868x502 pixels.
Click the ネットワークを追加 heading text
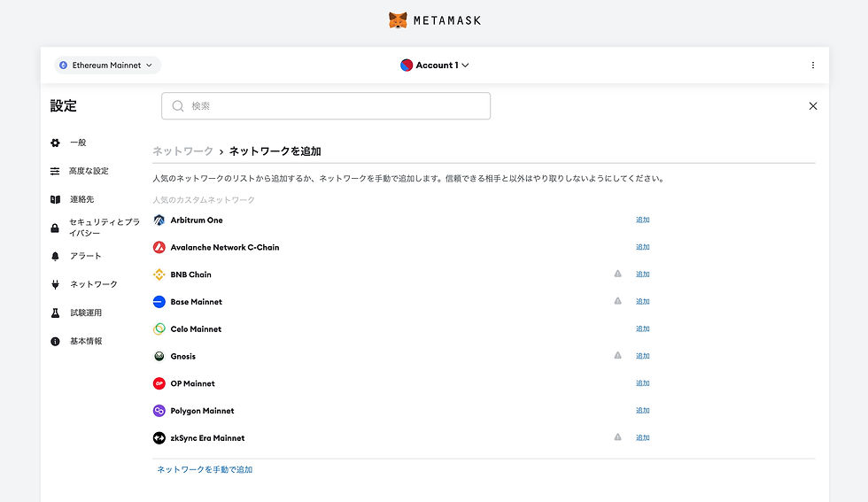pos(275,151)
